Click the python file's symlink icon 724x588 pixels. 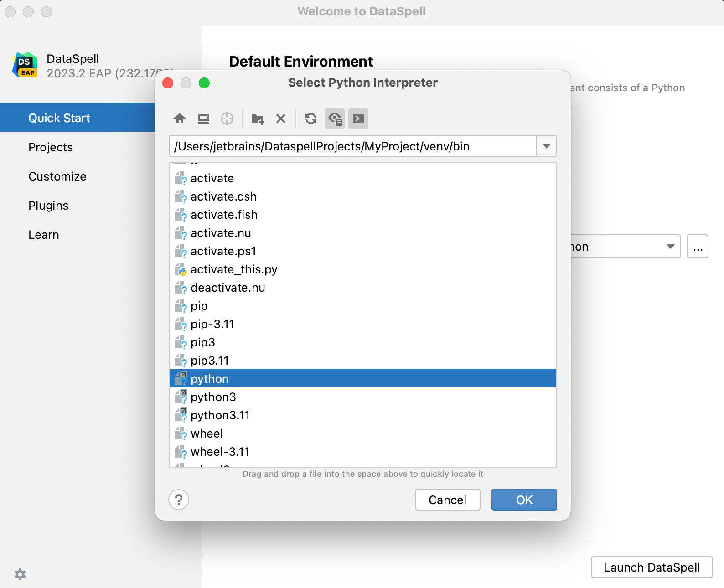pos(181,378)
